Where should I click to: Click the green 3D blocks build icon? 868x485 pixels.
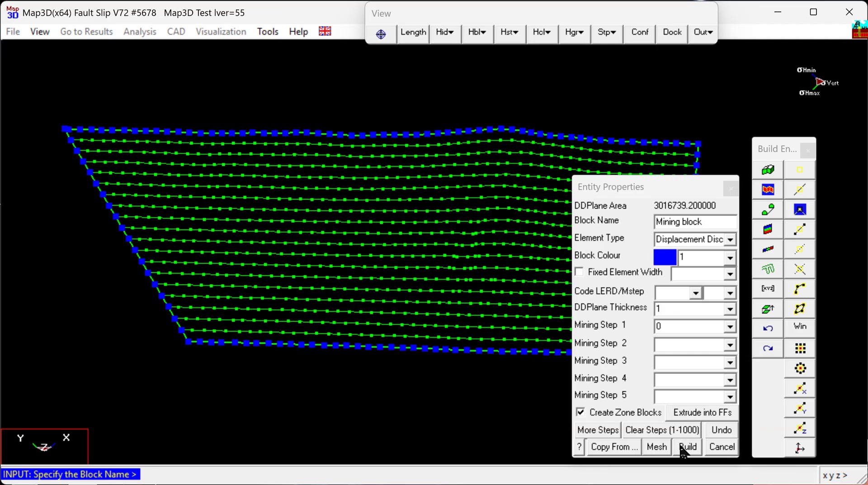point(768,170)
